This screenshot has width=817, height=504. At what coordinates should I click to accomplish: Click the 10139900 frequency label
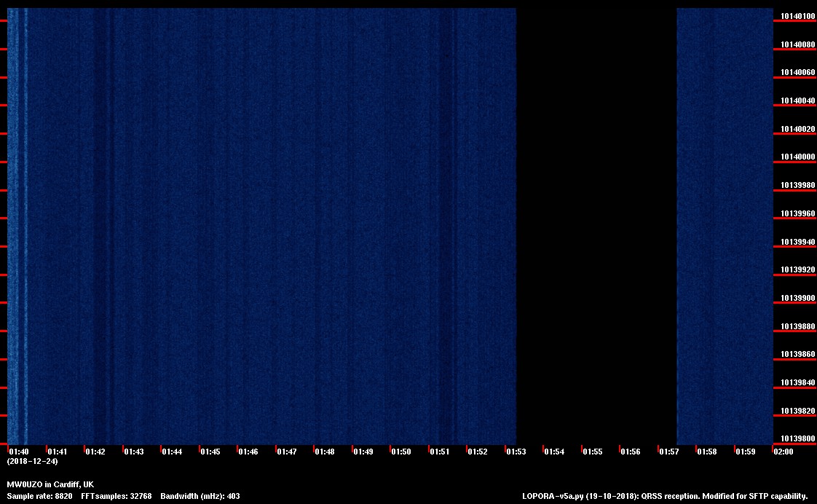(x=797, y=298)
